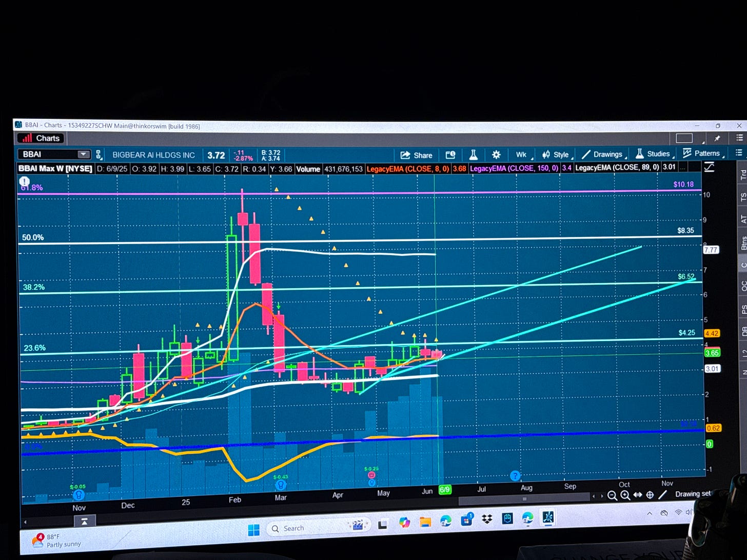Click the chart toolbar list menu icon

[739, 152]
